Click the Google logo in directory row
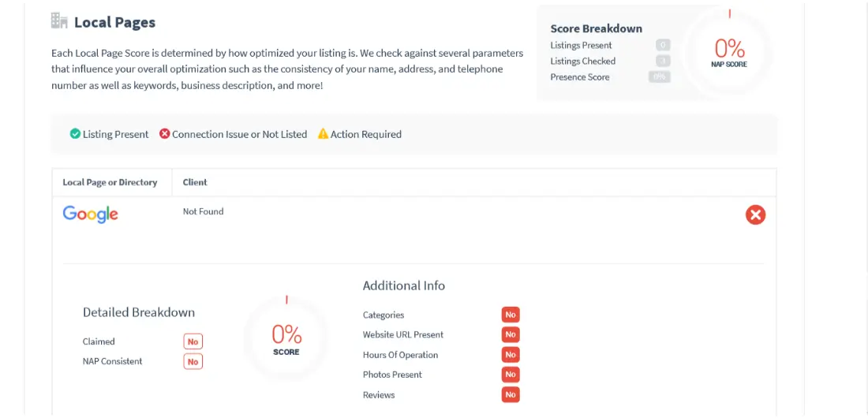Image resolution: width=868 pixels, height=418 pixels. pos(90,215)
